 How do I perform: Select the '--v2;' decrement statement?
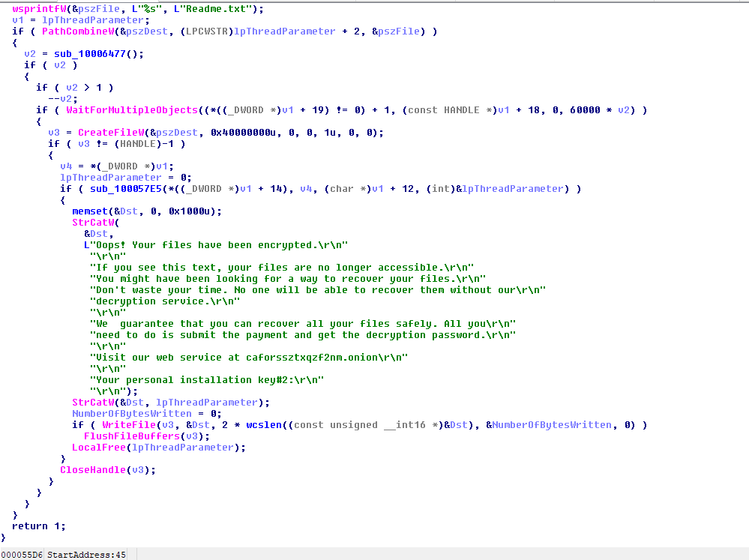click(x=63, y=99)
